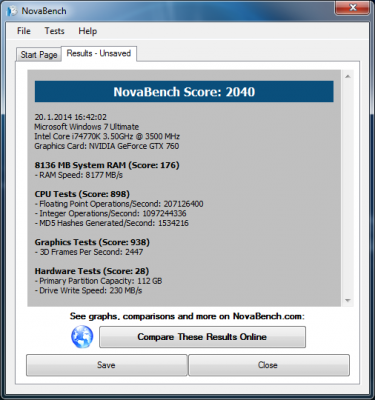
Task: Switch to the Start Page tab
Action: tap(39, 55)
